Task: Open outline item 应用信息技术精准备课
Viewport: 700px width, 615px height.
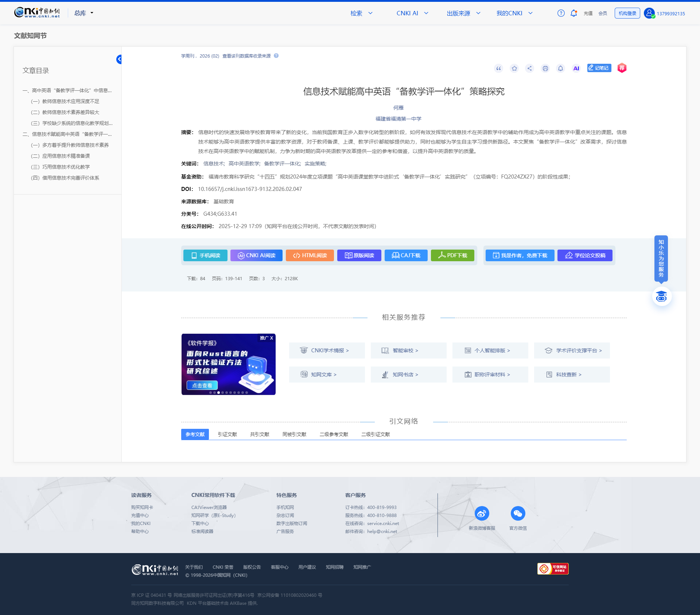Action: pos(66,156)
